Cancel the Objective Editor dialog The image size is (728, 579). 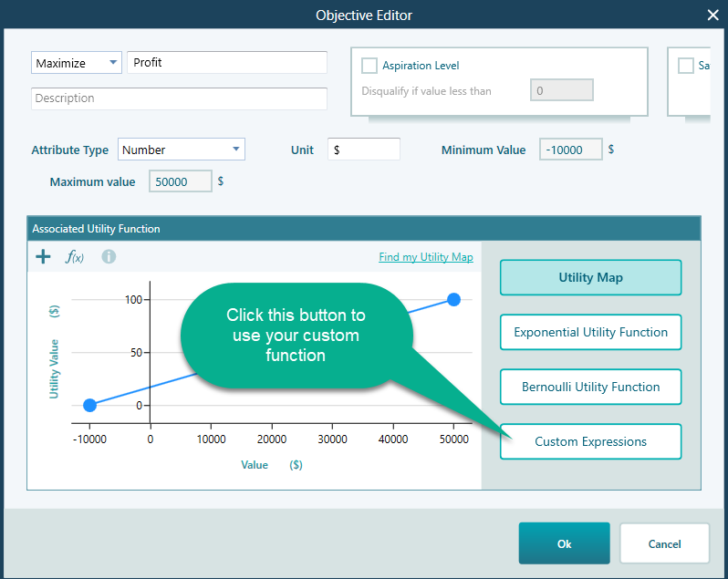tap(664, 544)
